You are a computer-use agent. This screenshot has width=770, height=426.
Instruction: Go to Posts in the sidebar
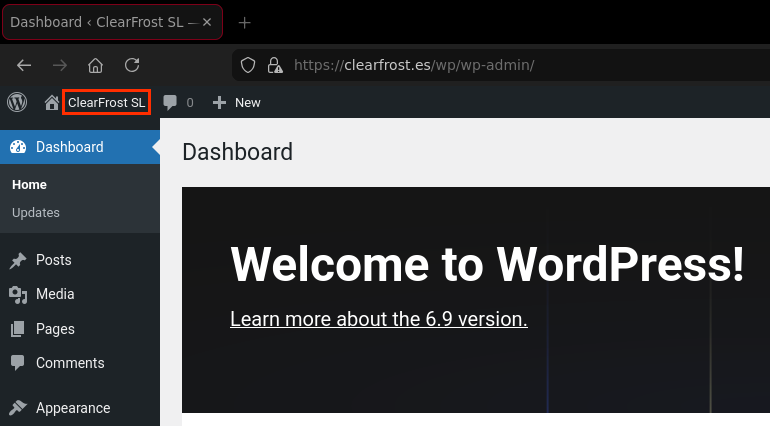[54, 260]
